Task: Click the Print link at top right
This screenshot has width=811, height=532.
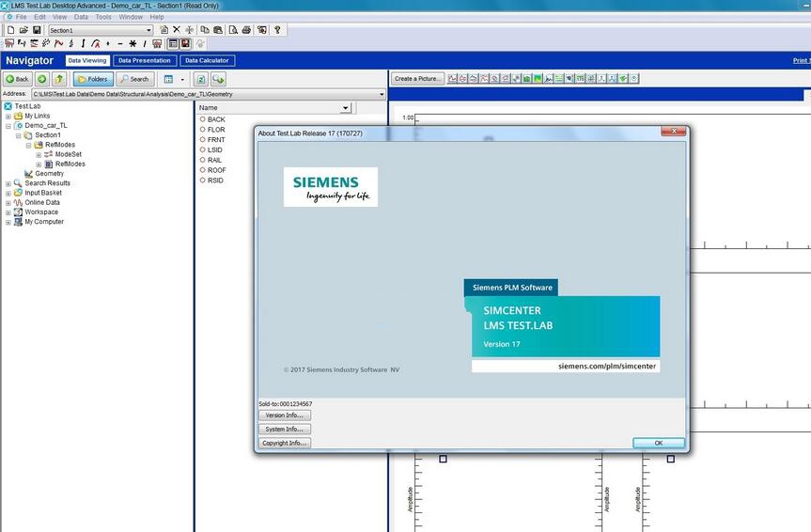Action: coord(802,60)
